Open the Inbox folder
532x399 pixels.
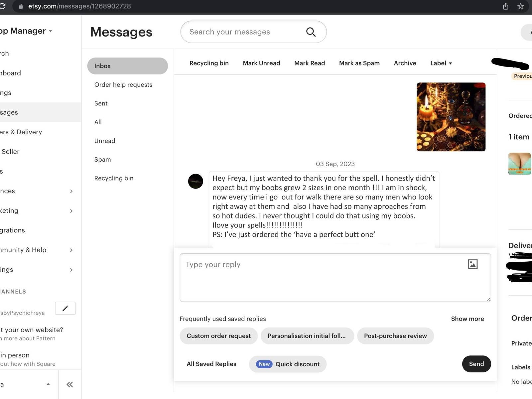click(127, 66)
